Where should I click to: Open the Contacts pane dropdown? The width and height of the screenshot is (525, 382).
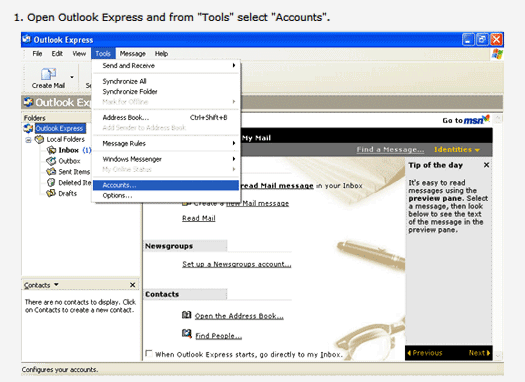click(x=56, y=285)
